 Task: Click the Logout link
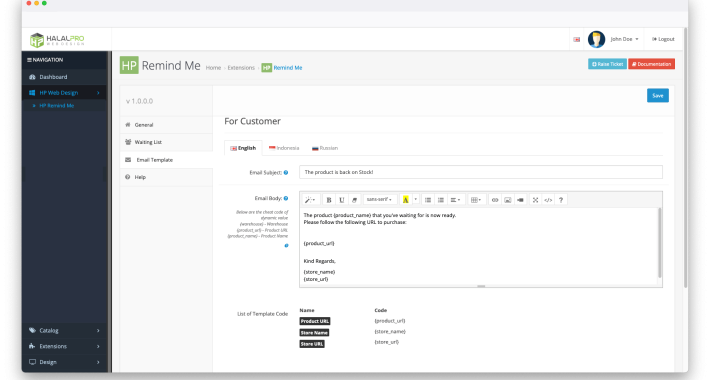pyautogui.click(x=663, y=39)
